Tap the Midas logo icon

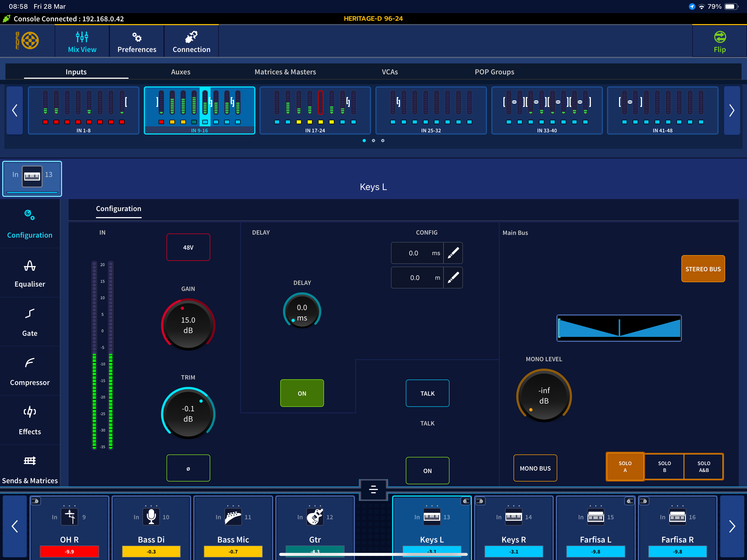pyautogui.click(x=27, y=40)
